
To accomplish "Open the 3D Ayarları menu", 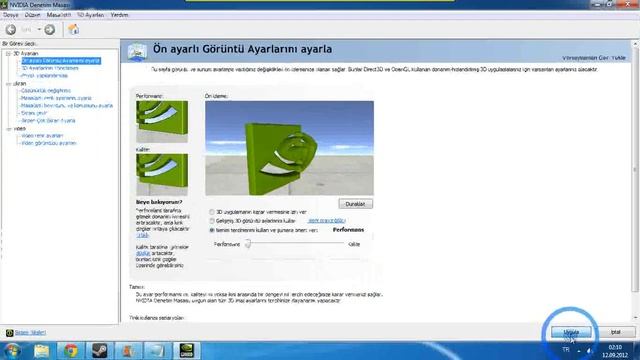I will 91,15.
